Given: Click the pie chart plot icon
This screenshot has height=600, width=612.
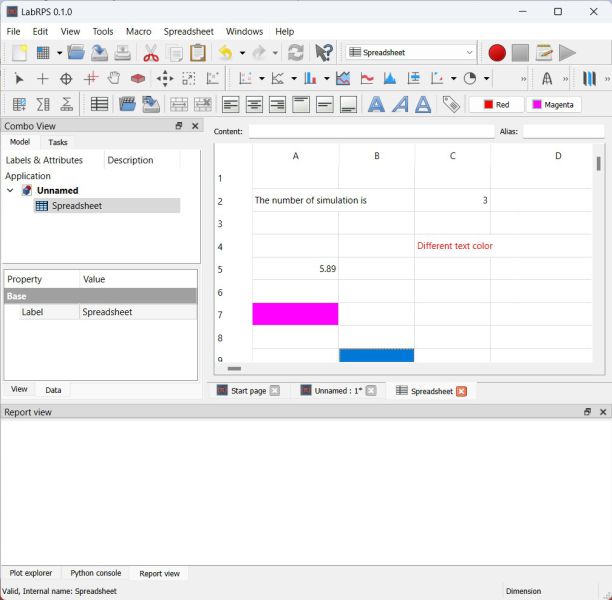Looking at the screenshot, I should click(470, 79).
